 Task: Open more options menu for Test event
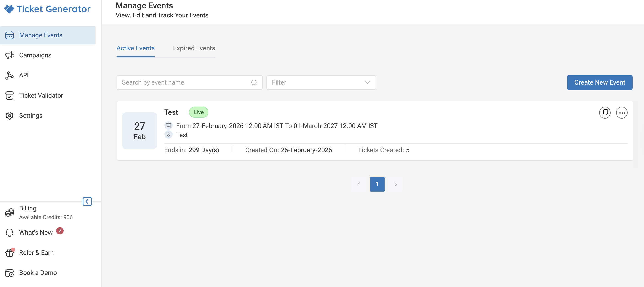[622, 112]
